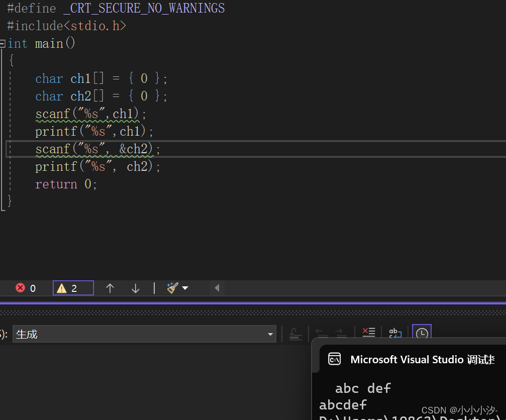Go to next issue with down arrow
The image size is (506, 420).
click(136, 288)
